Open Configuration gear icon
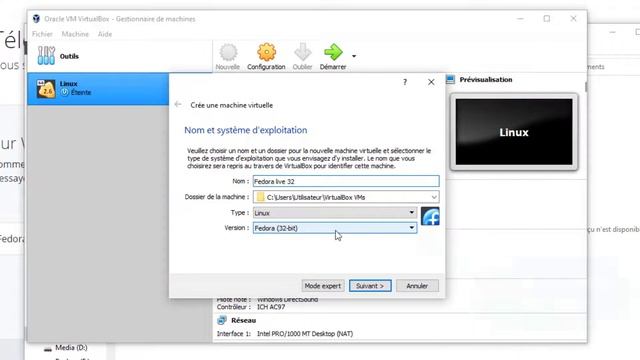 [x=266, y=53]
